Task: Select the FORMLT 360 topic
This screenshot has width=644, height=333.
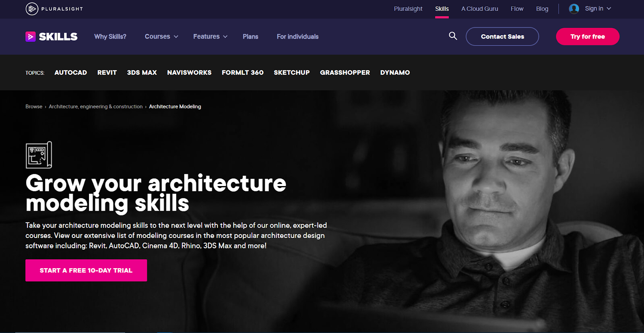Action: (243, 72)
